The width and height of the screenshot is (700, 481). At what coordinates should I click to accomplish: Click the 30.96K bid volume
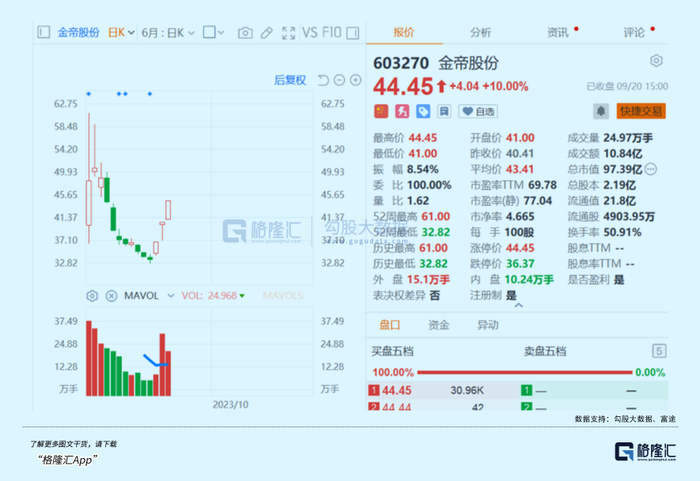467,390
